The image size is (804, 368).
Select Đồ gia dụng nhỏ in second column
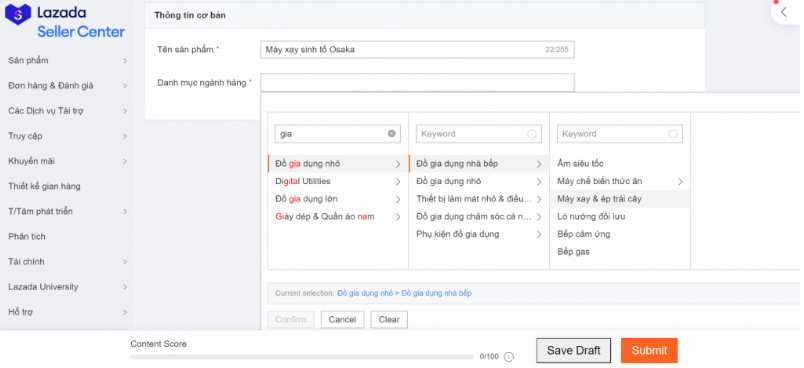[479, 181]
